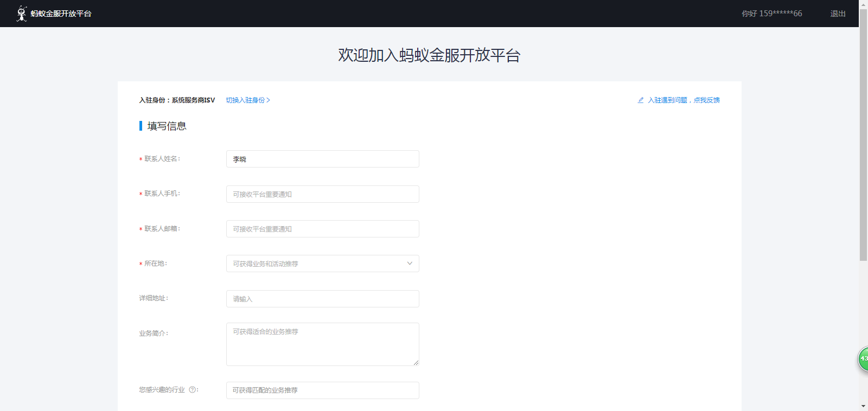This screenshot has height=411, width=868.
Task: Open the 所在地 location dropdown
Action: coord(323,264)
